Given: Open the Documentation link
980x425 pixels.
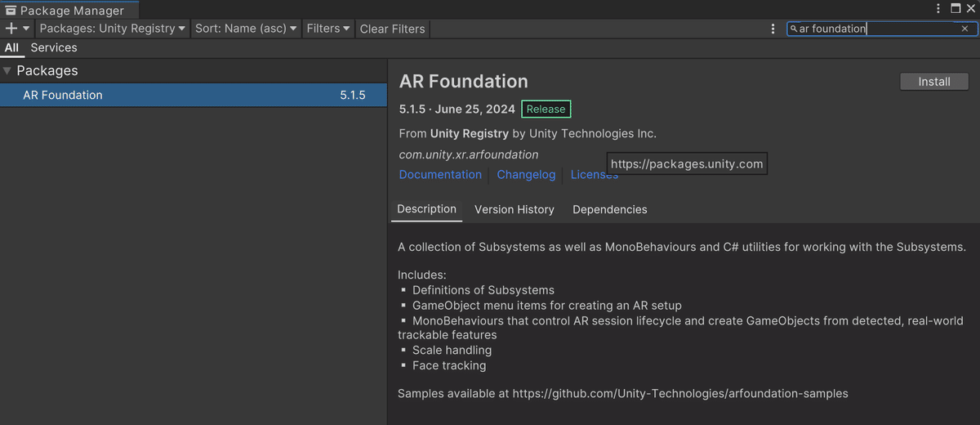Looking at the screenshot, I should [440, 175].
